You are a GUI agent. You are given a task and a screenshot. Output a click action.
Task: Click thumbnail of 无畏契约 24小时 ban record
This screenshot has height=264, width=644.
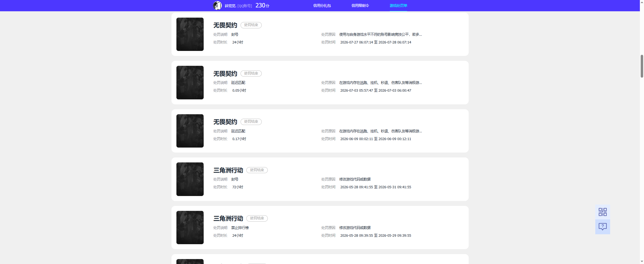point(190,34)
